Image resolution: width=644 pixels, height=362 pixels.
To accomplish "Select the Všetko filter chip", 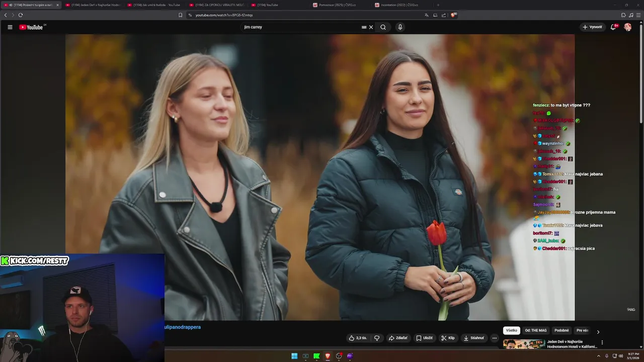I will [511, 330].
